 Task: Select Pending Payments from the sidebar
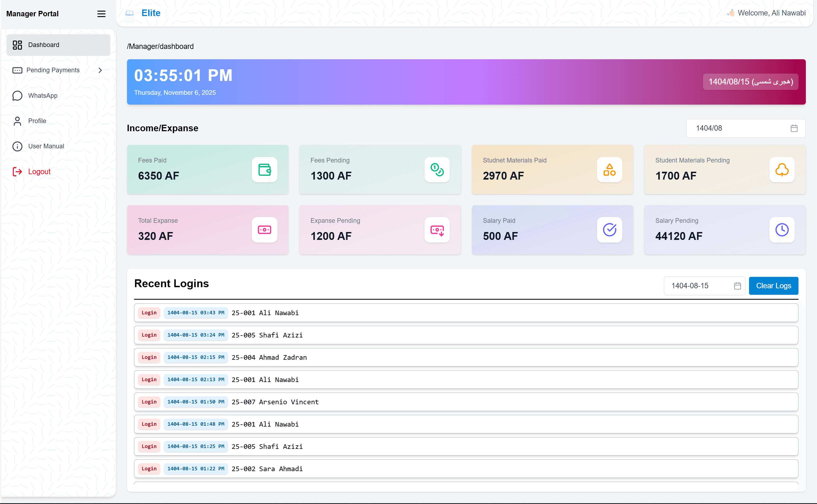(x=53, y=70)
